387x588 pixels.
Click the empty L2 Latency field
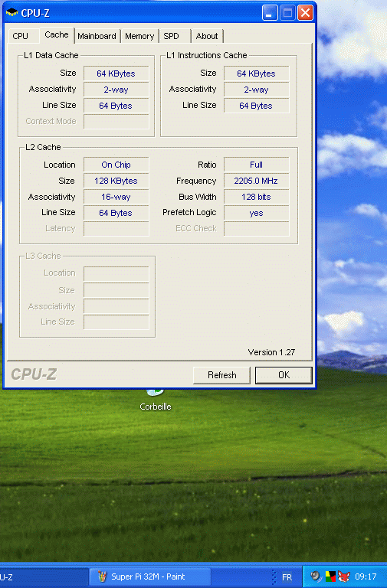point(116,229)
